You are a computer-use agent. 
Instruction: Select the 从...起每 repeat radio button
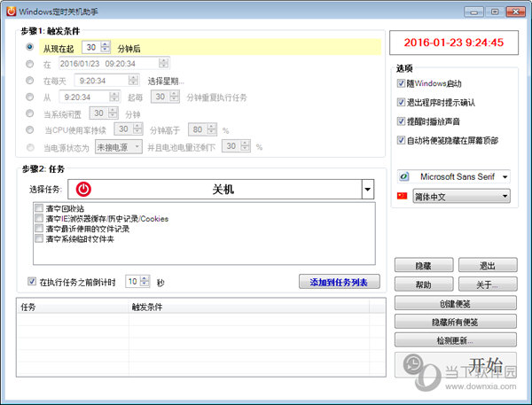(x=30, y=97)
